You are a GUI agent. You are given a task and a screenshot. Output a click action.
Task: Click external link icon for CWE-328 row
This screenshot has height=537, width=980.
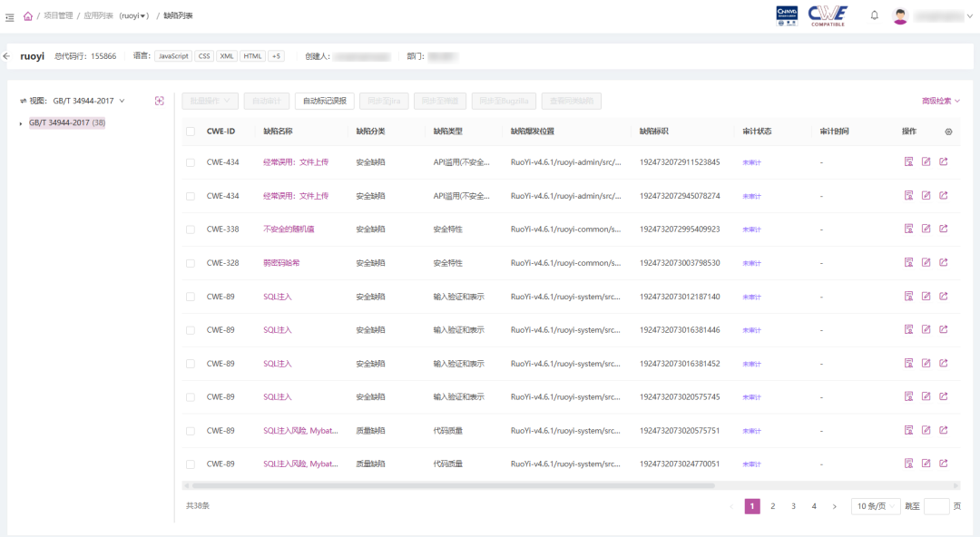click(x=943, y=263)
